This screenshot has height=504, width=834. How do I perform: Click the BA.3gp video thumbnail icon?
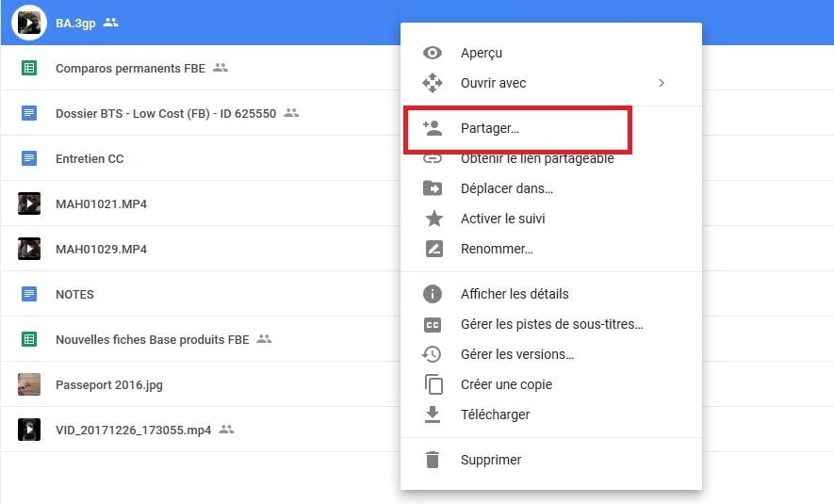click(x=29, y=23)
